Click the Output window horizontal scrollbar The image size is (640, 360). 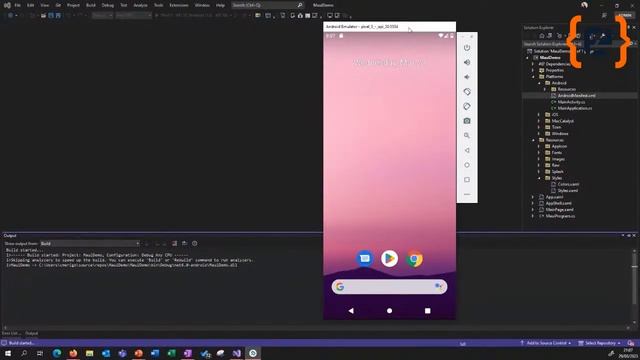pos(316,327)
